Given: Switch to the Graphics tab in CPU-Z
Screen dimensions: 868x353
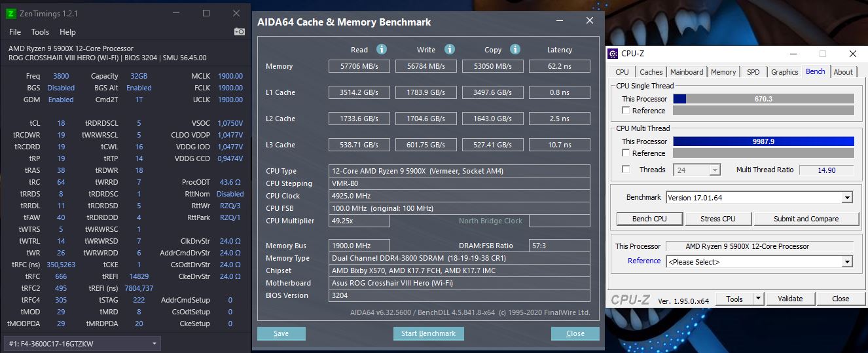Looking at the screenshot, I should 784,72.
